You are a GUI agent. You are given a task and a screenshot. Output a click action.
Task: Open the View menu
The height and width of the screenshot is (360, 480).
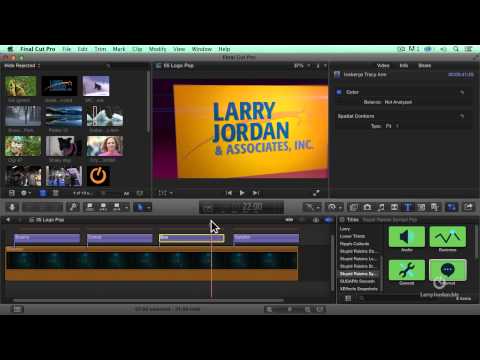click(x=179, y=49)
